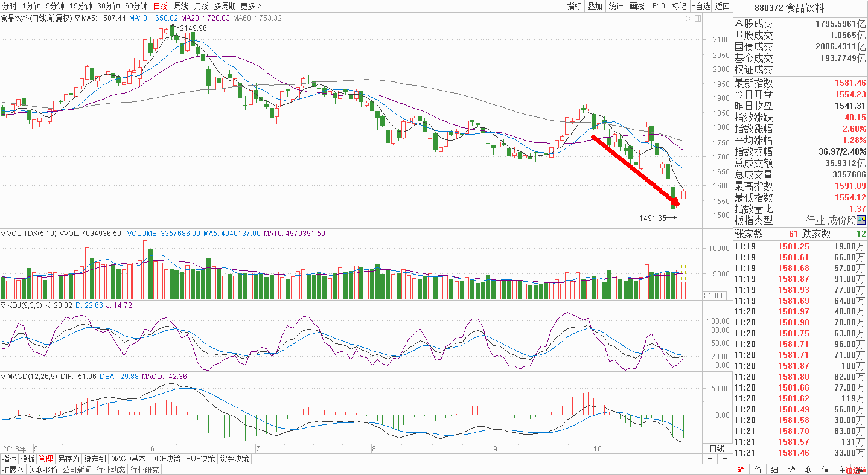
Task: Click the square icon atop the chart
Action: coord(698,18)
